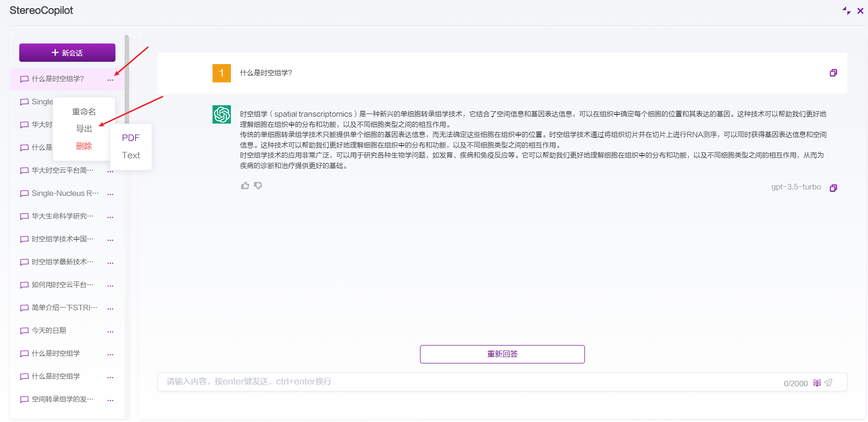Click the thumbs up icon
868x422 pixels.
(x=245, y=186)
